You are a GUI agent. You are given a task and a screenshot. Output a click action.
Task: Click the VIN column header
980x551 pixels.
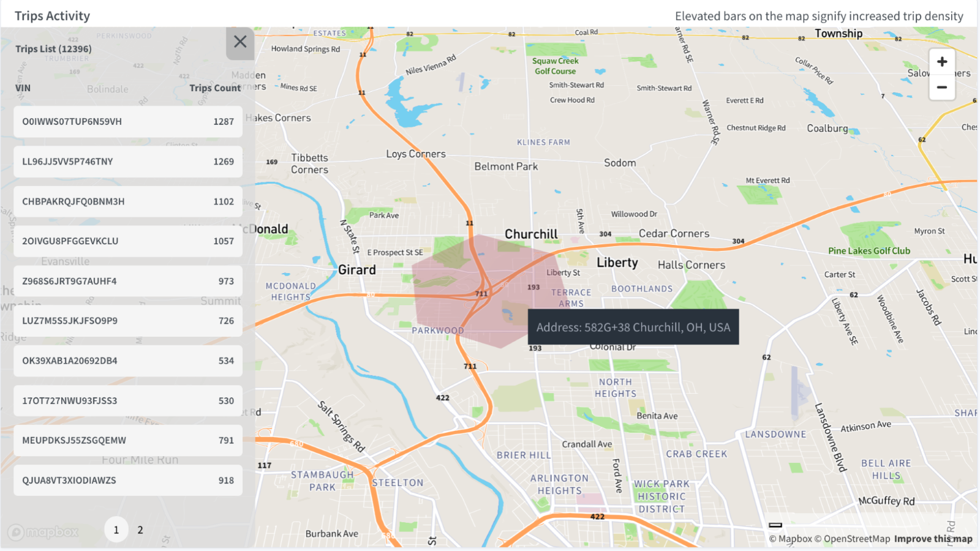[23, 88]
